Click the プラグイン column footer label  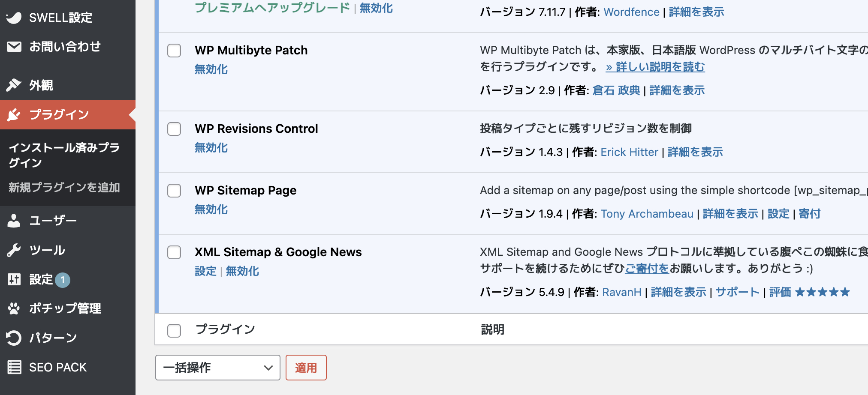point(225,329)
